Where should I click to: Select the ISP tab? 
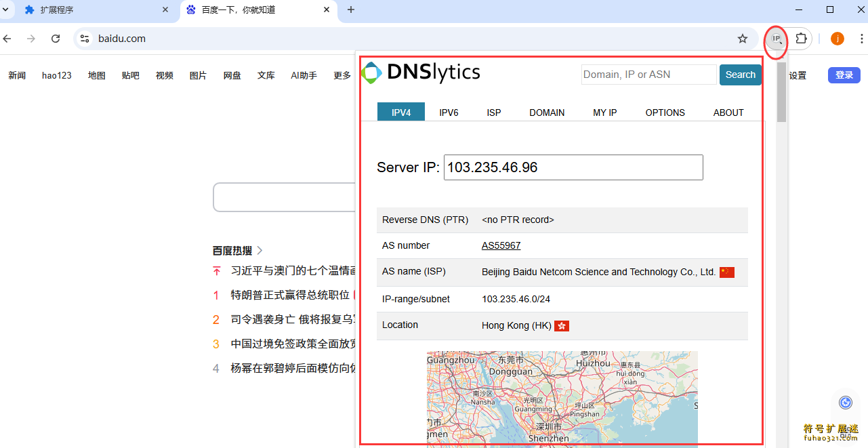(x=494, y=113)
